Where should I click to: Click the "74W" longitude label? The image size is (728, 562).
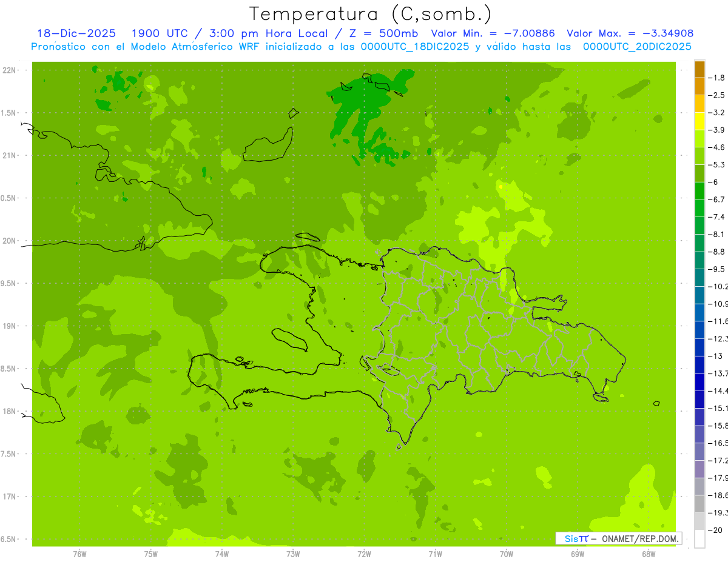point(222,554)
